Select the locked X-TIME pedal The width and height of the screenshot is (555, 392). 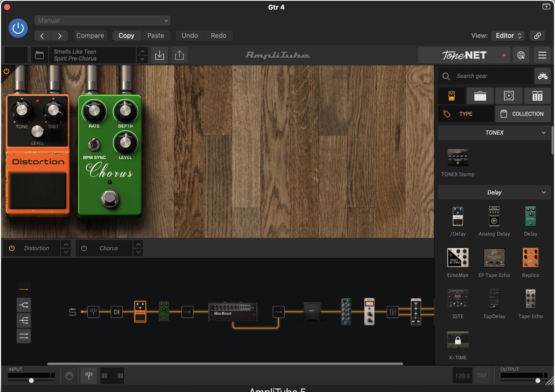tap(458, 340)
